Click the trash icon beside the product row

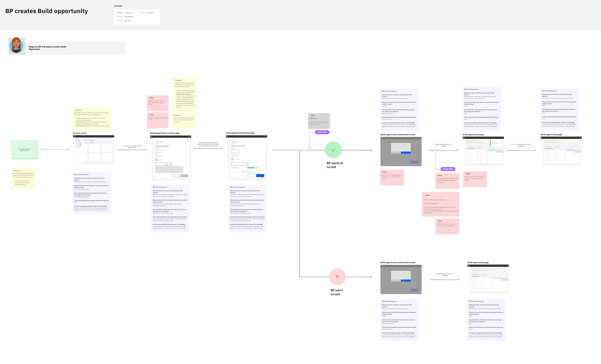coord(257,168)
